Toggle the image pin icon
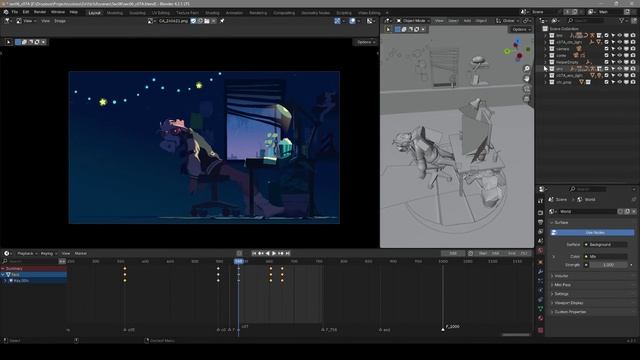 tap(222, 21)
